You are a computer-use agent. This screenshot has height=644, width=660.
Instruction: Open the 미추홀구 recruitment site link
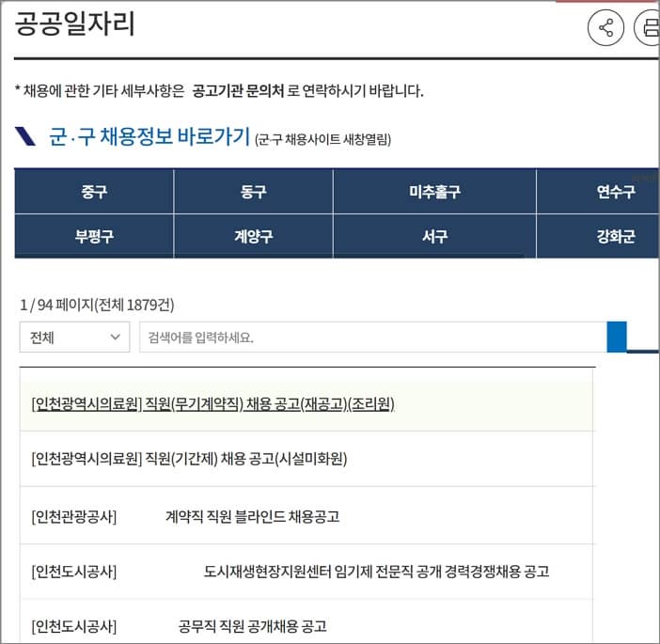pos(434,191)
